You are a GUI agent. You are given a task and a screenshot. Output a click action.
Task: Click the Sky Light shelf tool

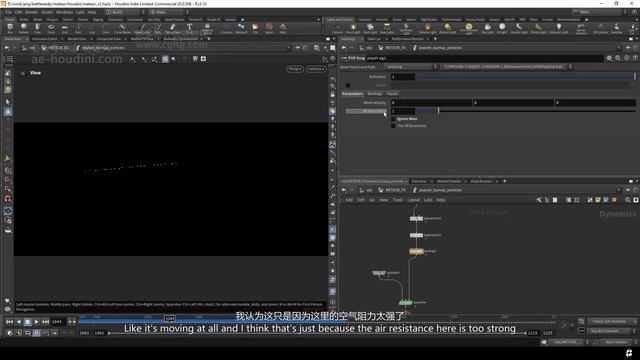pos(487,28)
